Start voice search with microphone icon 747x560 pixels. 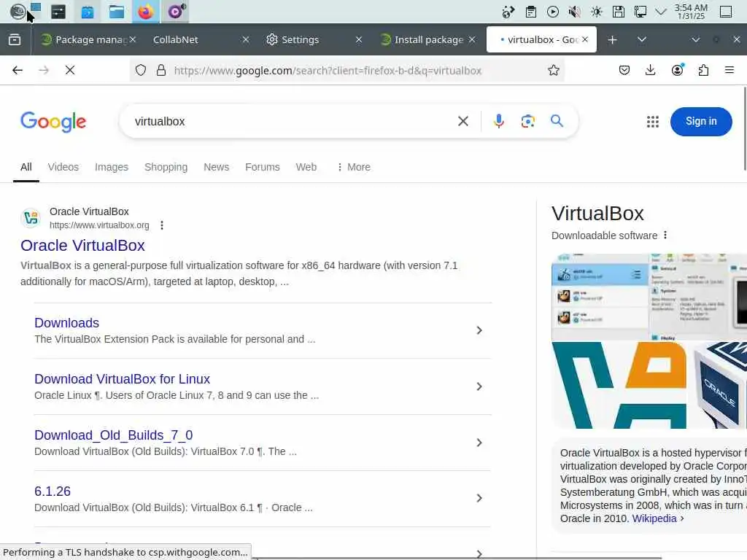click(x=499, y=122)
